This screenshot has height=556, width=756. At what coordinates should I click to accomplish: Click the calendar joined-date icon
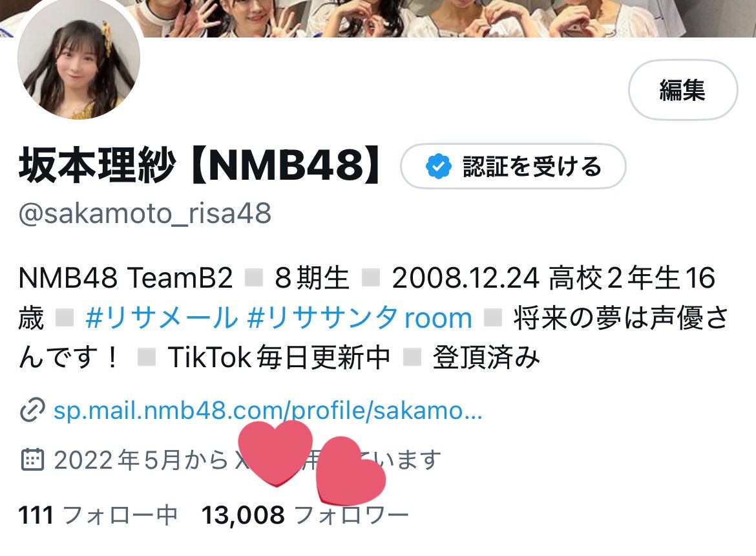coord(32,460)
